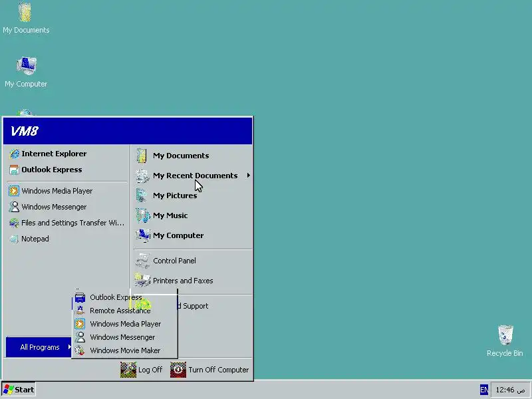Image resolution: width=532 pixels, height=399 pixels.
Task: Click the Notepad text label
Action: tap(35, 239)
